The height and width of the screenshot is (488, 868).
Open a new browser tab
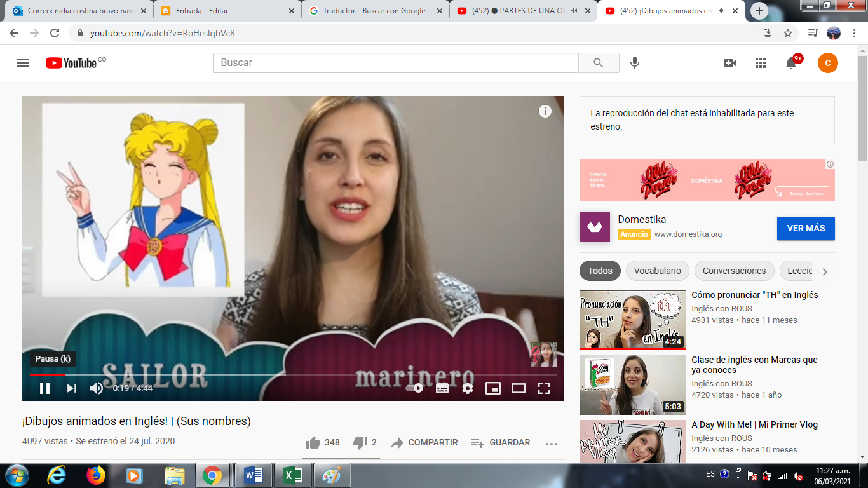pyautogui.click(x=759, y=11)
